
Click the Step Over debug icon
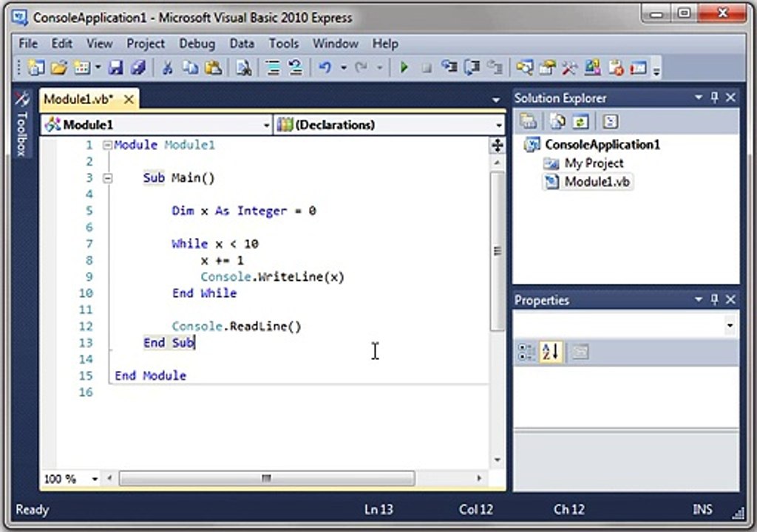point(472,67)
